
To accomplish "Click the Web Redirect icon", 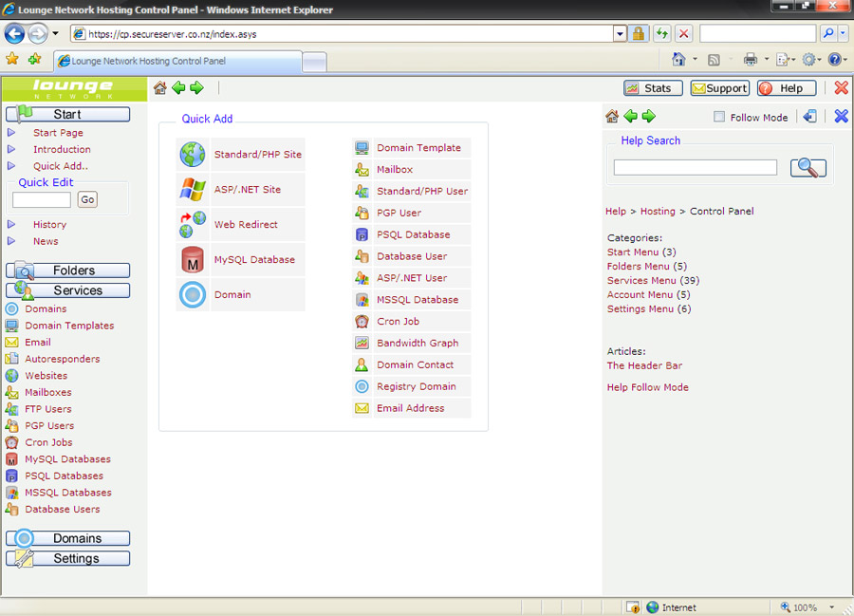I will pos(193,224).
